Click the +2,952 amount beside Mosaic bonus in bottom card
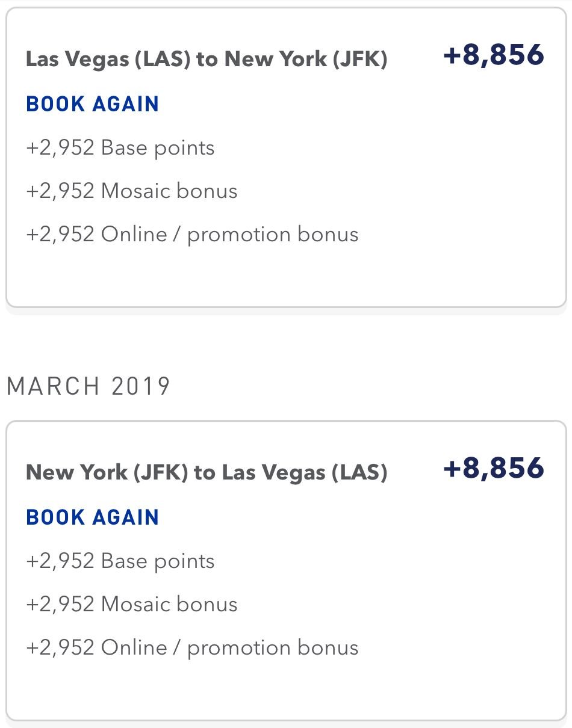572x728 pixels. pos(60,605)
